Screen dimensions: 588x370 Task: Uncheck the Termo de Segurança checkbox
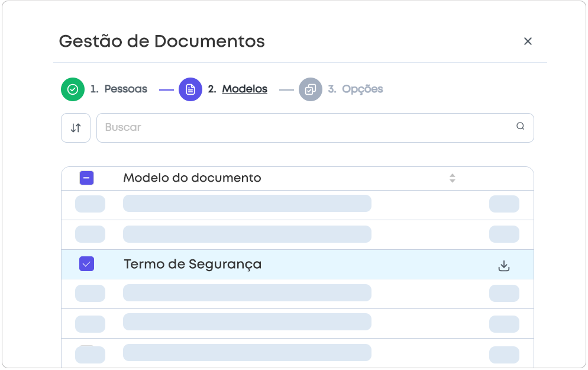(86, 264)
